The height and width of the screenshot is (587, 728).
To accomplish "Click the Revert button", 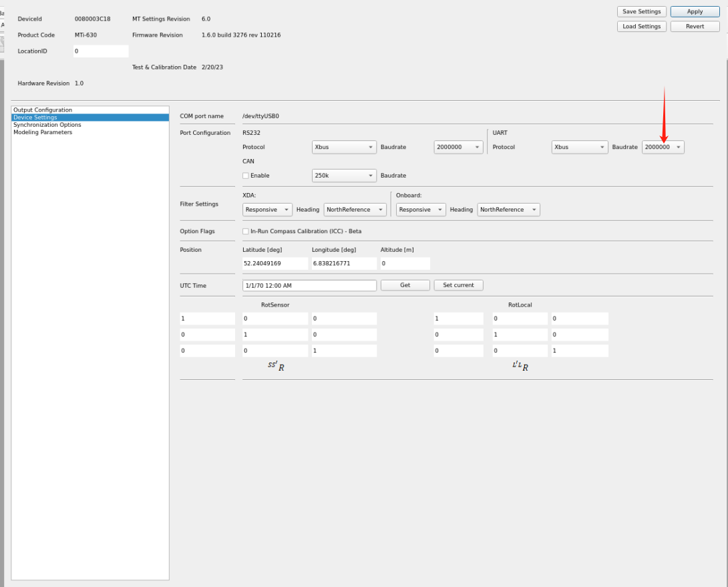I will (x=695, y=27).
